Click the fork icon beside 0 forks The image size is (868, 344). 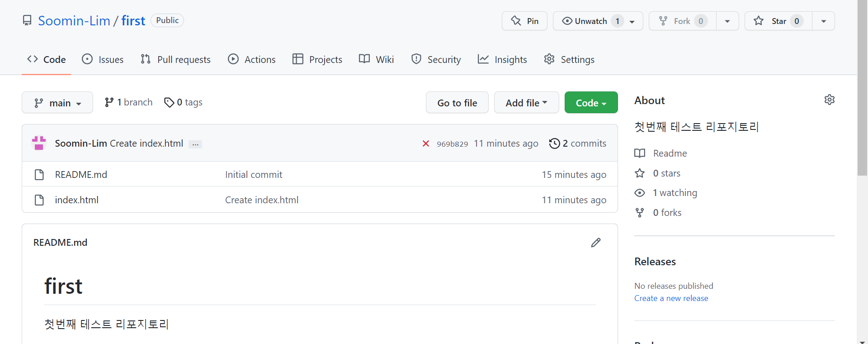tap(640, 213)
